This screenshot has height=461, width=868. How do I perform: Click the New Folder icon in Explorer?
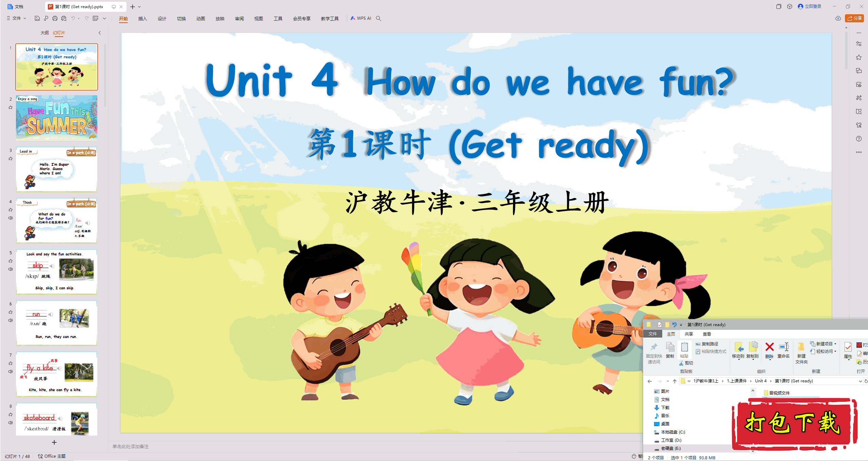(801, 347)
